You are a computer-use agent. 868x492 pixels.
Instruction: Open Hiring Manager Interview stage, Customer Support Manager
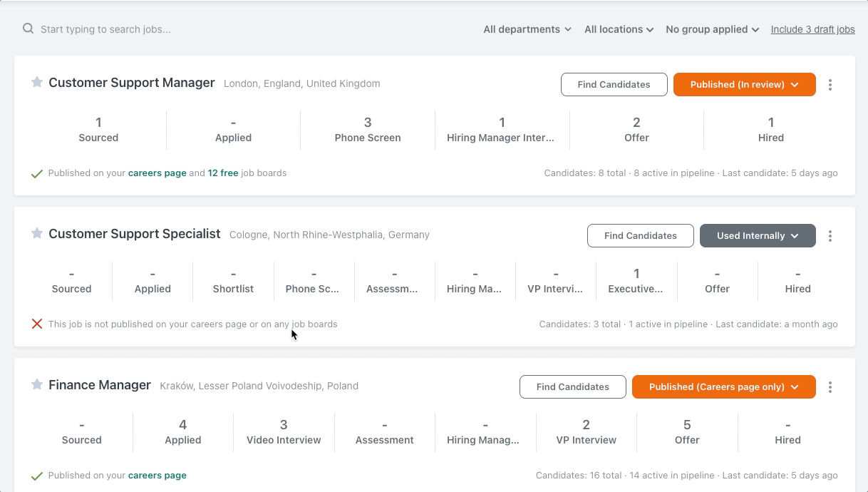point(502,130)
